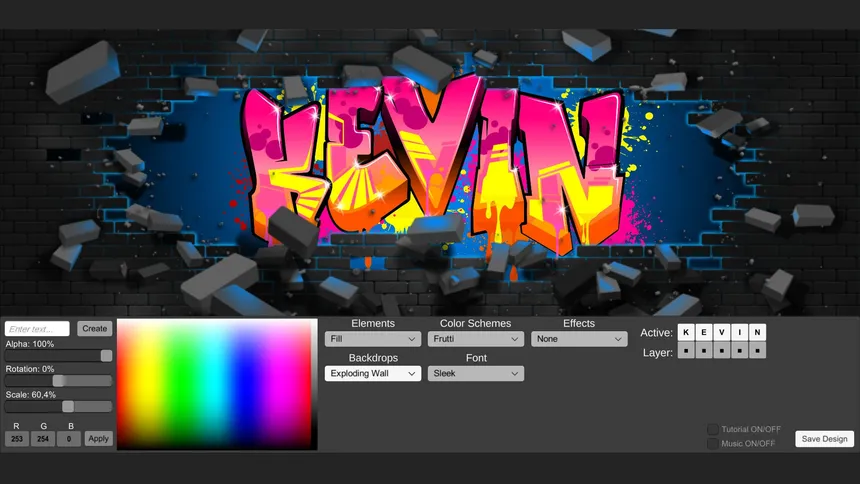Open the Font dropdown showing Sleek

(476, 374)
